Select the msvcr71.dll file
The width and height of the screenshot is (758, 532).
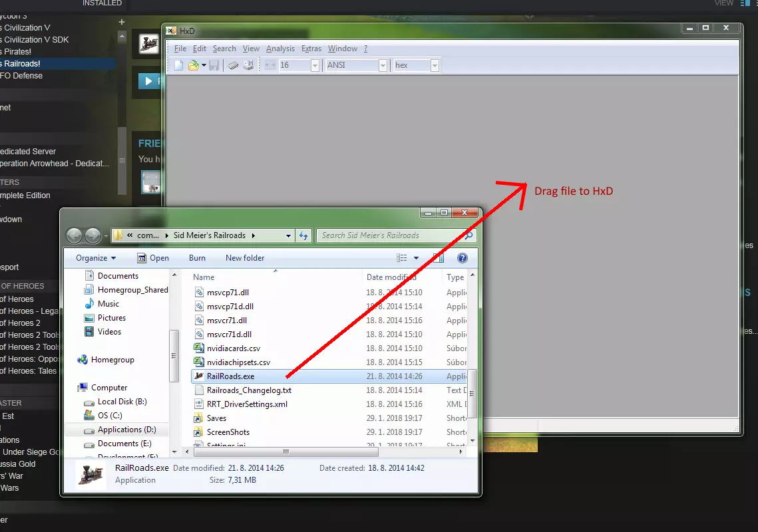(x=227, y=321)
